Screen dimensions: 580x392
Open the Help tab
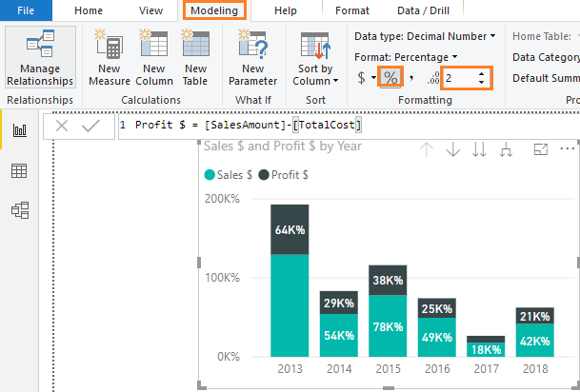pos(286,10)
